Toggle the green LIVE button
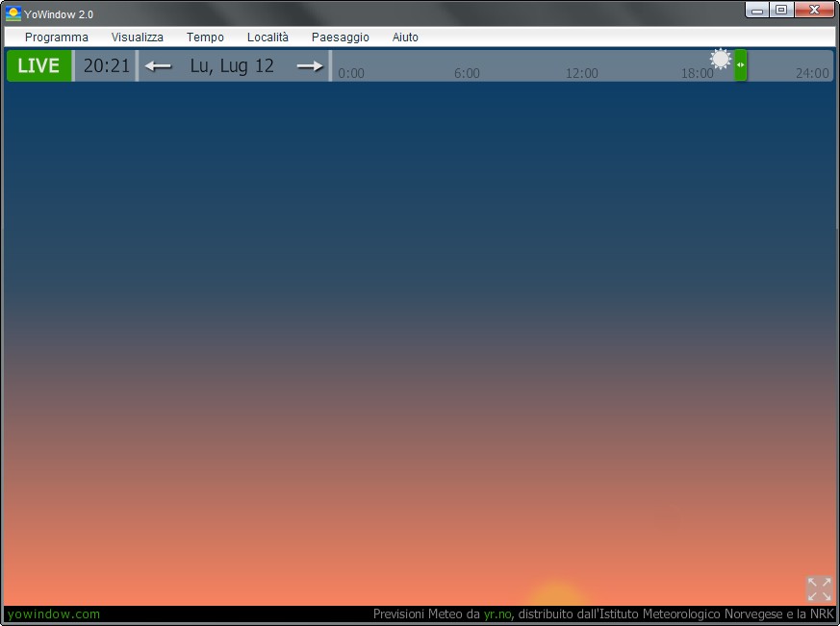This screenshot has height=626, width=840. (38, 65)
